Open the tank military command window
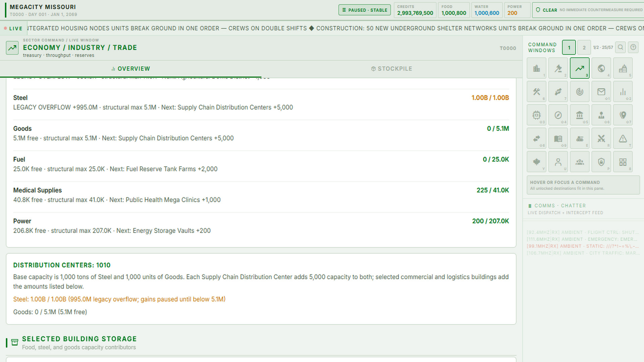The height and width of the screenshot is (362, 644). (579, 138)
